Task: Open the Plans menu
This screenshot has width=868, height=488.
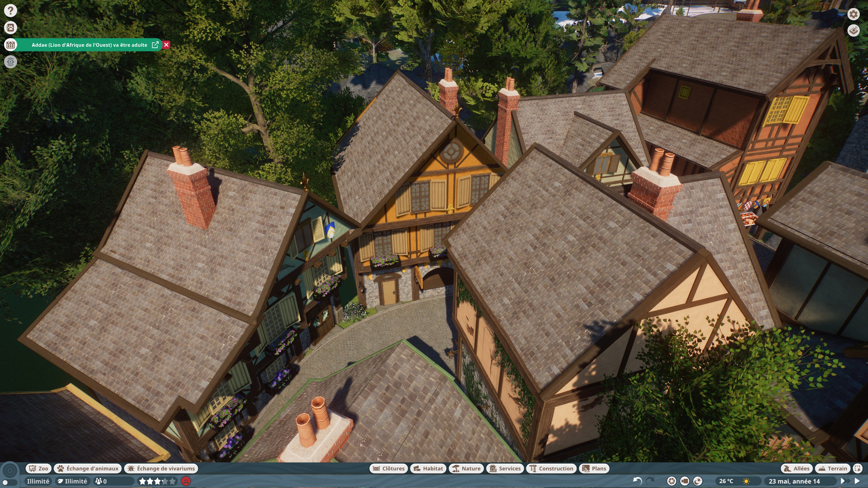Action: tap(594, 468)
